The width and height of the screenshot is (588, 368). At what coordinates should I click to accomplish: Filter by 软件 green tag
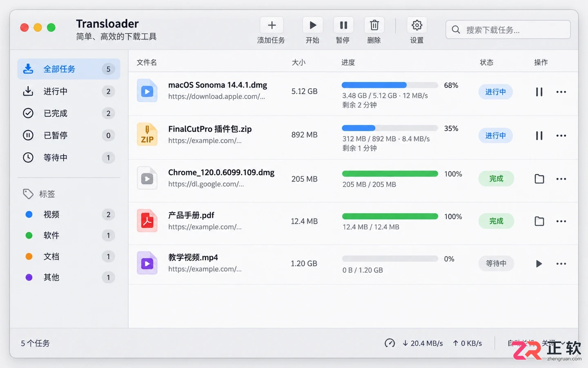[69, 235]
